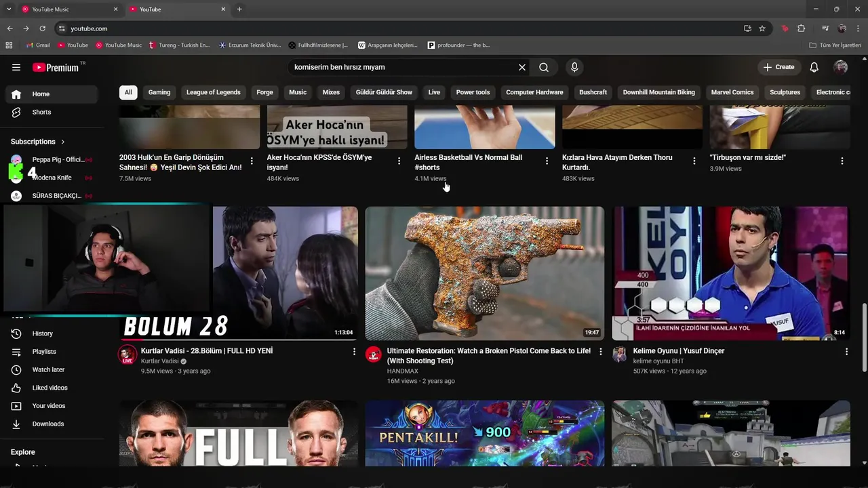Open more options for Kurtlar Vadisi video

click(x=354, y=352)
